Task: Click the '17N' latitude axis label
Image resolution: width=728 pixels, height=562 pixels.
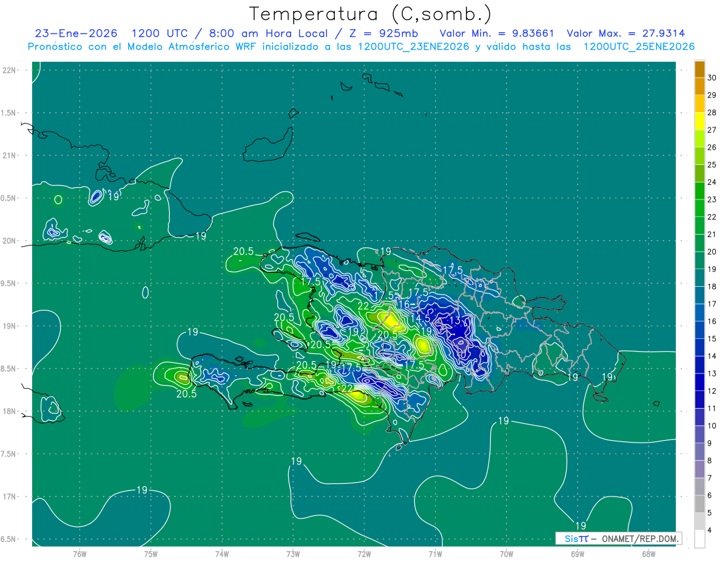Action: (x=9, y=497)
